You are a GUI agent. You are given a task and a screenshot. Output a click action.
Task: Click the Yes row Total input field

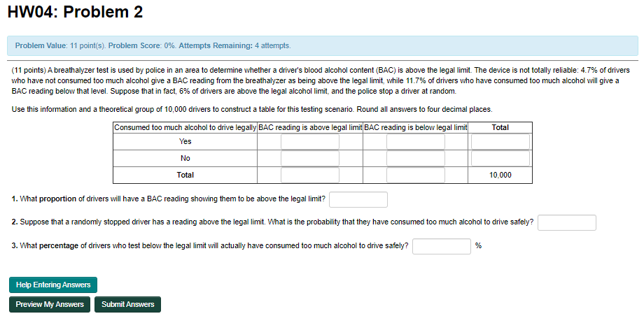point(500,142)
